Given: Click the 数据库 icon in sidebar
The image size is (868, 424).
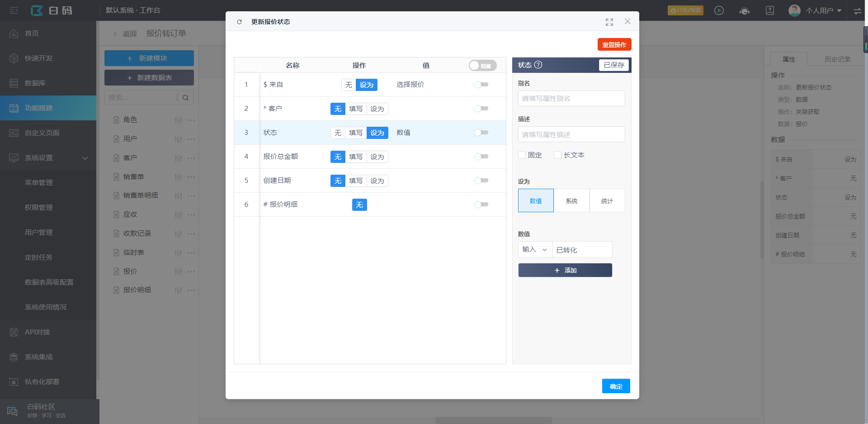Looking at the screenshot, I should pyautogui.click(x=14, y=83).
